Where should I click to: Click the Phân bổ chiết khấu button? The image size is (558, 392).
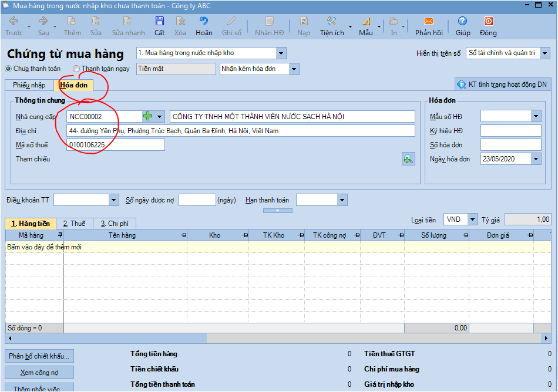tap(39, 356)
